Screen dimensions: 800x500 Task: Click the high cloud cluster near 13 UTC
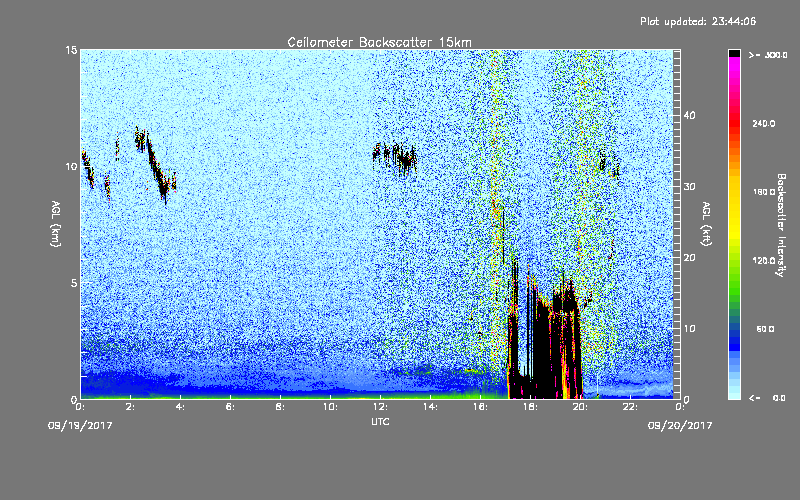pos(395,157)
